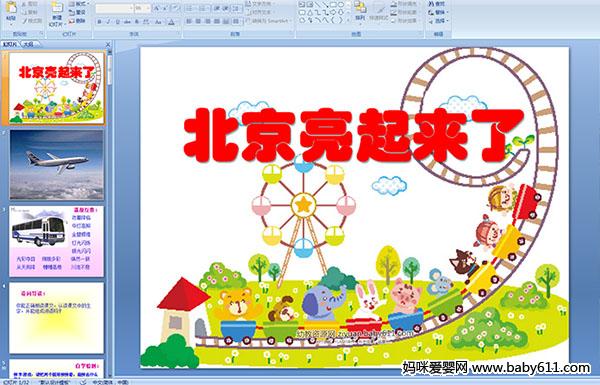Open the Arrange dropdown in the drawing group
The height and width of the screenshot is (385, 600).
360,13
